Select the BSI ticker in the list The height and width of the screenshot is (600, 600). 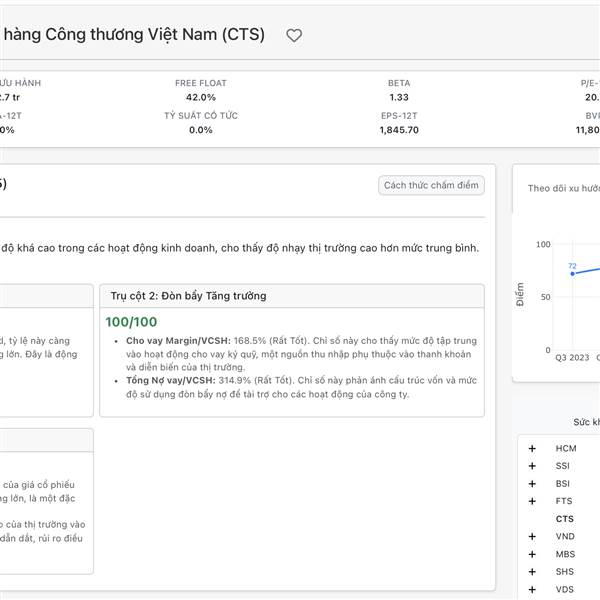point(562,484)
